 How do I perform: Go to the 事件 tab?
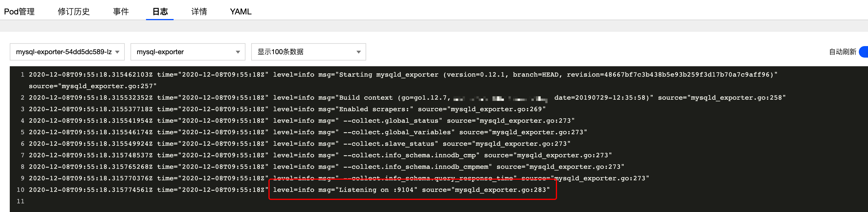(121, 12)
